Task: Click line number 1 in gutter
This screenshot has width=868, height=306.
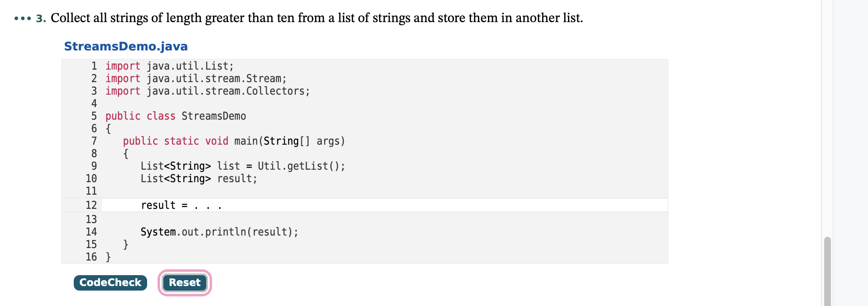Action: click(x=94, y=66)
